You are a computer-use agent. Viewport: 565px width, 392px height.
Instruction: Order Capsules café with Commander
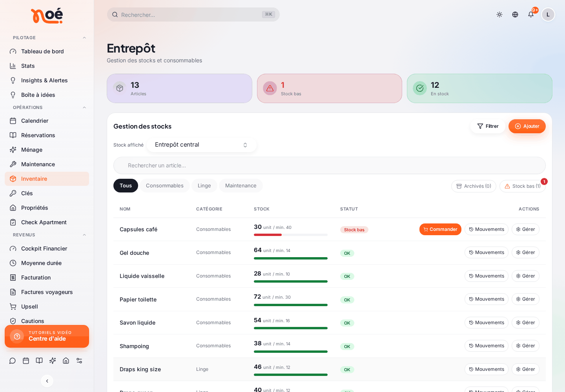(440, 229)
